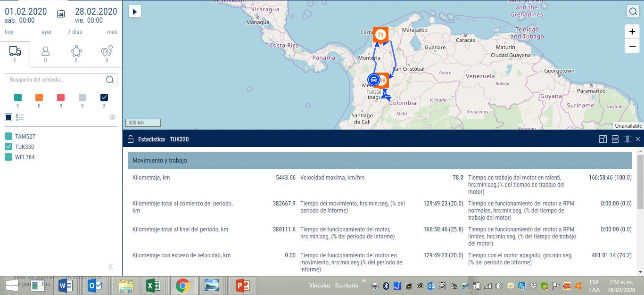
Task: Click the magnifier in vehicle search box
Action: tap(109, 80)
